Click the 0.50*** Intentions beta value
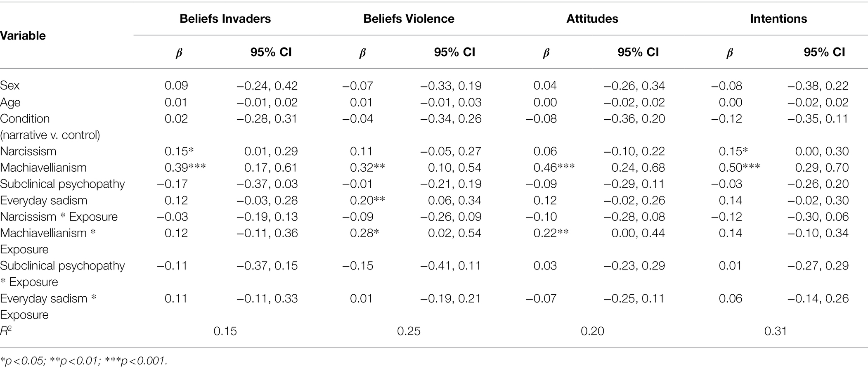868x371 pixels. tap(739, 168)
